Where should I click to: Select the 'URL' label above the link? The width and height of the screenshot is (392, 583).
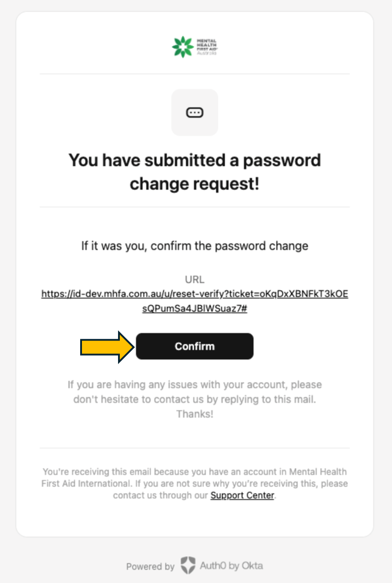(195, 279)
